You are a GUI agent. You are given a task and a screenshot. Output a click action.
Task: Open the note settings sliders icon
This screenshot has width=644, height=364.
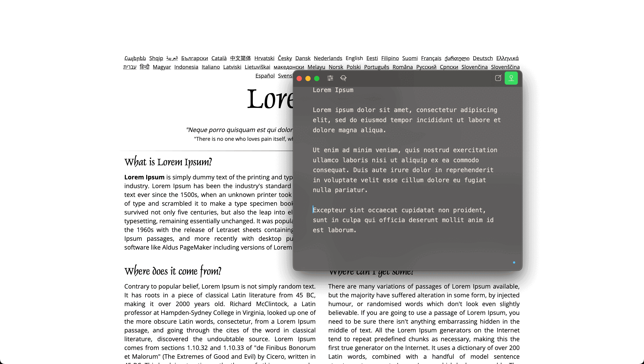[x=330, y=78]
